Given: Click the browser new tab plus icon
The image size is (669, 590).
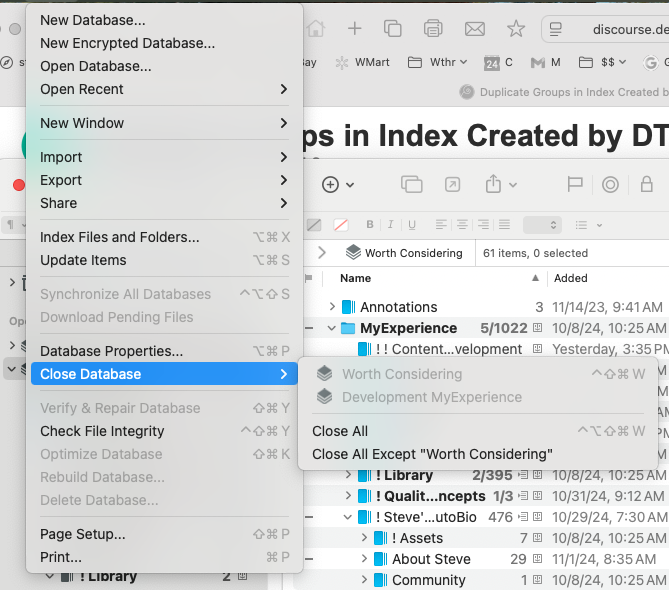Looking at the screenshot, I should pyautogui.click(x=354, y=28).
